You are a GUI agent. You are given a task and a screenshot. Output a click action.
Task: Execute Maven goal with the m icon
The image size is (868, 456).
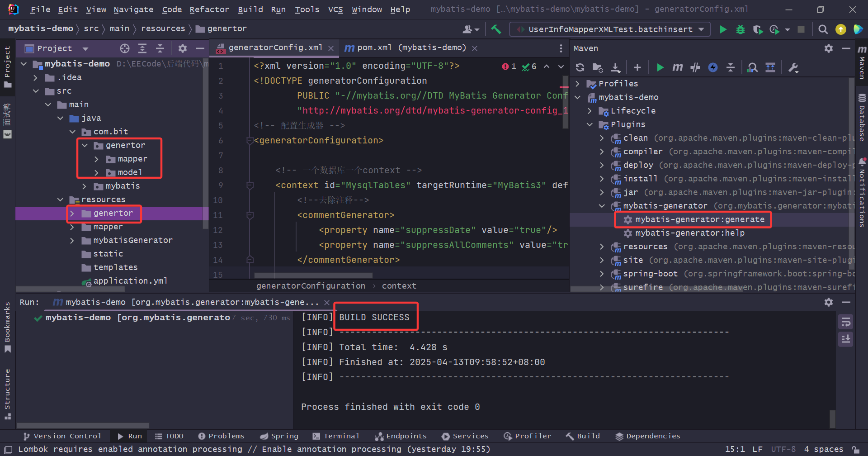[x=677, y=67]
